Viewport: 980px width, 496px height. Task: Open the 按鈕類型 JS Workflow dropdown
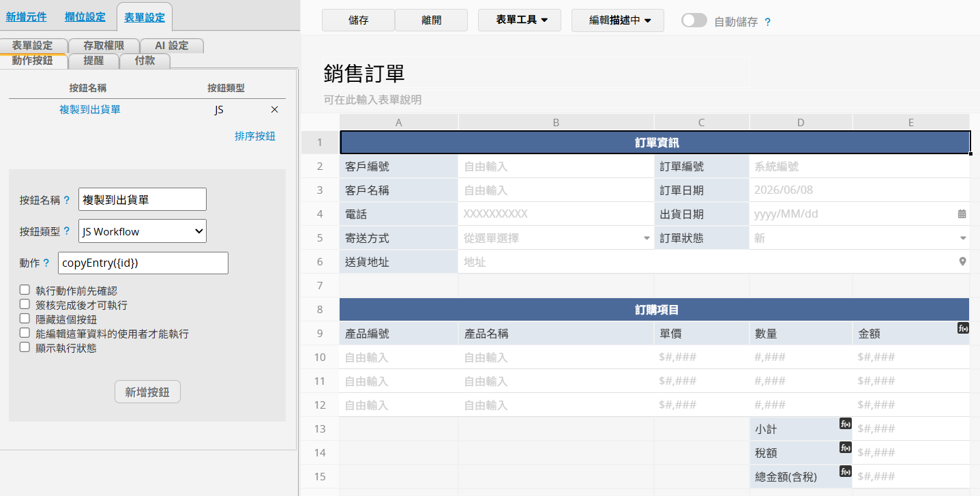143,231
